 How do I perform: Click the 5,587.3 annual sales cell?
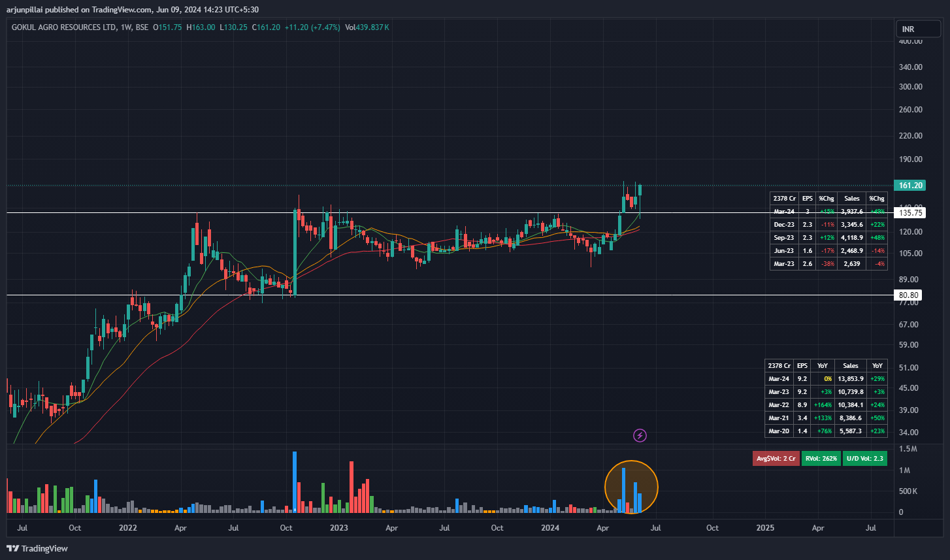click(x=851, y=431)
